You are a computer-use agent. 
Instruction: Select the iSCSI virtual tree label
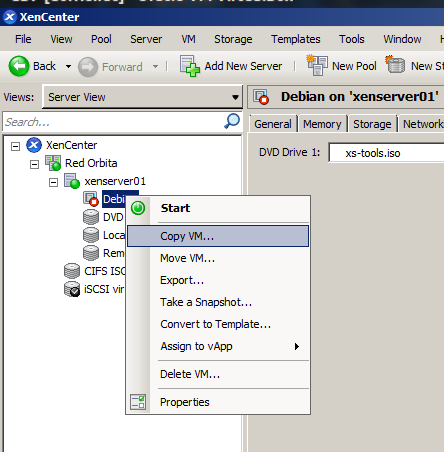pyautogui.click(x=104, y=289)
